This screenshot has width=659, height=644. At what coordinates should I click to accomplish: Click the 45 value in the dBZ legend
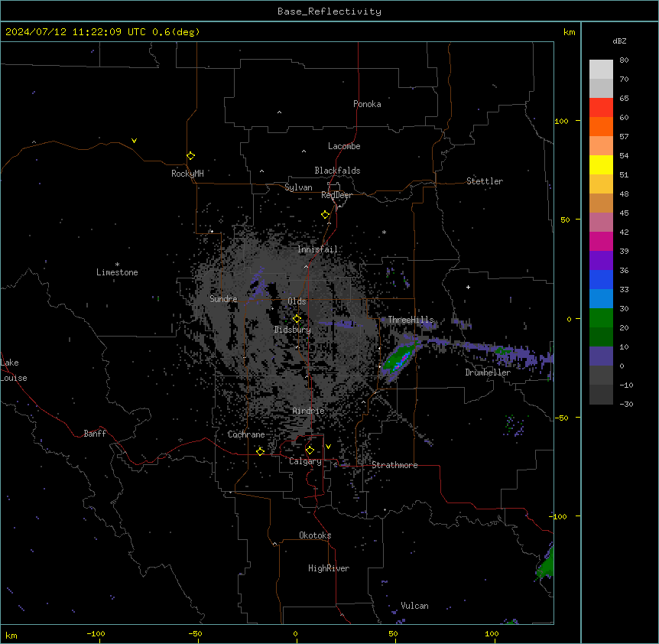click(x=624, y=213)
